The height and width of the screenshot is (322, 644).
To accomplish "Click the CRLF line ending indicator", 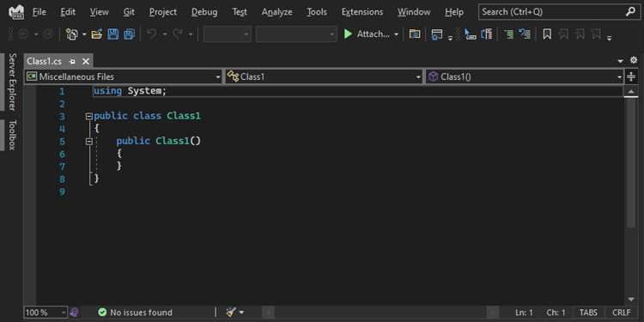I will click(x=621, y=313).
